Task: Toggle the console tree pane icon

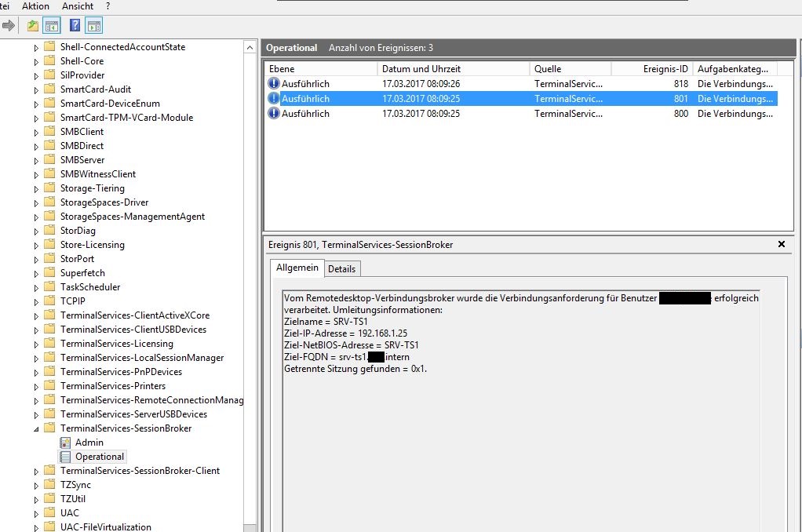Action: (52, 26)
